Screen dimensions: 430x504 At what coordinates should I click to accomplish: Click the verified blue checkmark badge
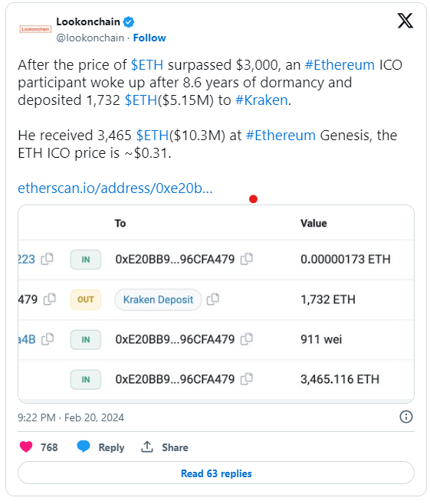pyautogui.click(x=129, y=22)
